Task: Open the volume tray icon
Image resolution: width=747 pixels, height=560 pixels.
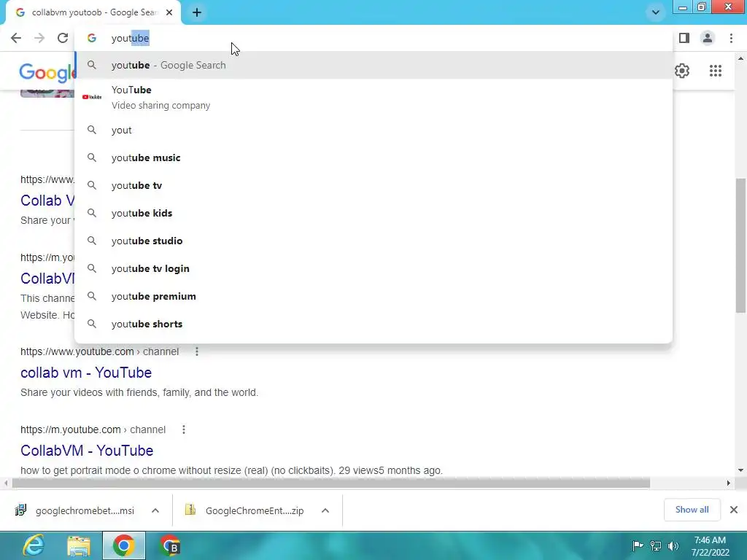Action: click(673, 545)
